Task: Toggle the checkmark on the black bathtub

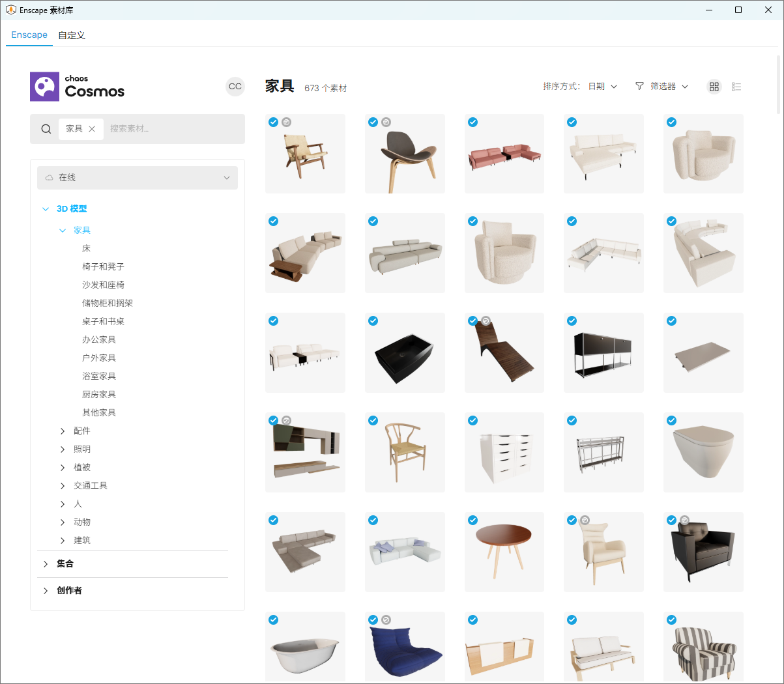Action: click(373, 321)
